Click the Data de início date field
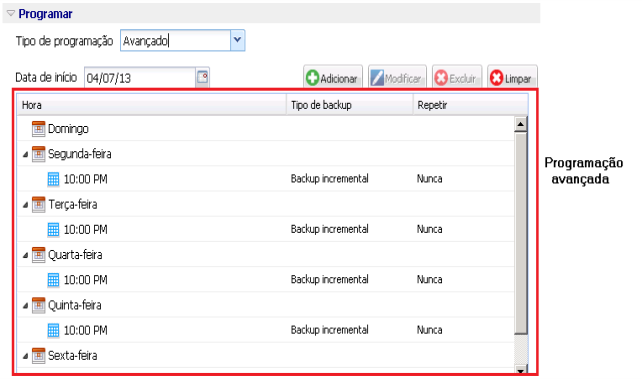The width and height of the screenshot is (642, 379). [x=140, y=78]
